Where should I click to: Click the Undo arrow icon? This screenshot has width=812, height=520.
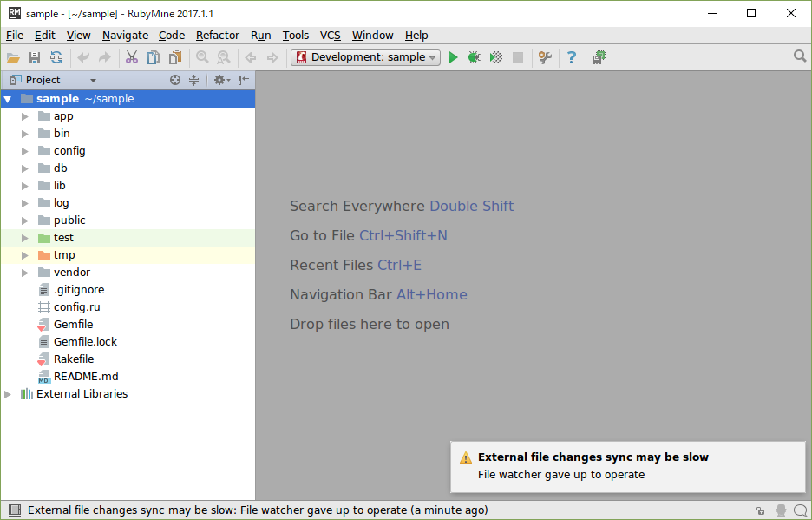[x=83, y=57]
